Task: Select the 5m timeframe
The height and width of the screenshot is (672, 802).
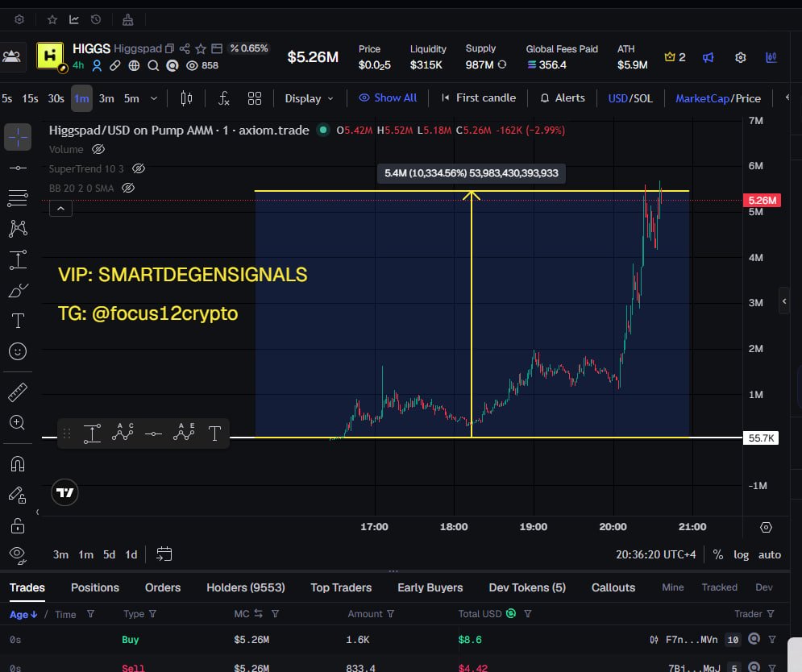Action: pyautogui.click(x=131, y=98)
